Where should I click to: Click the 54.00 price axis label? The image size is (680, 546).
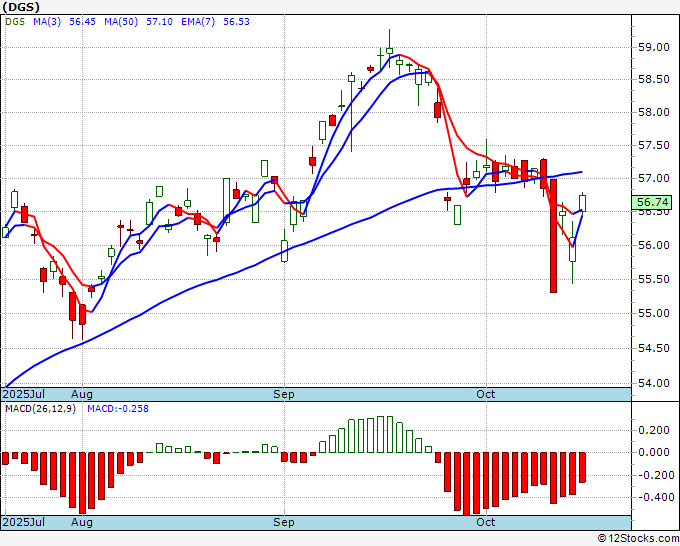point(654,383)
